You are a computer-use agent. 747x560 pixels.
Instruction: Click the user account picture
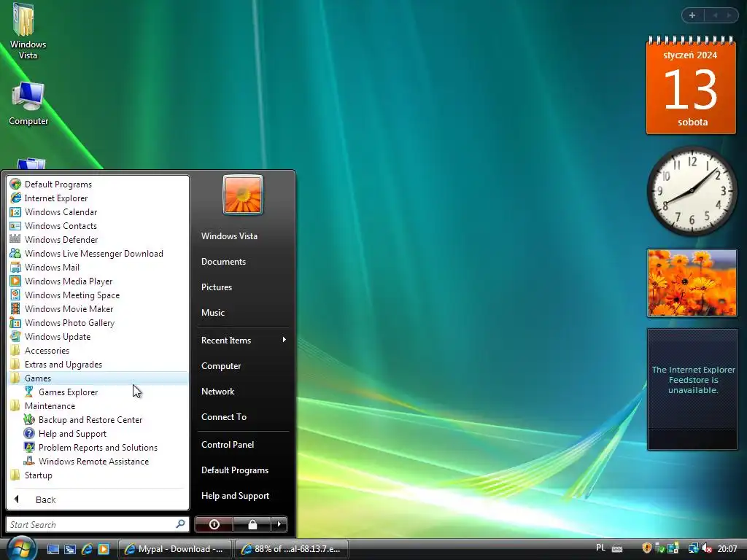tap(243, 194)
